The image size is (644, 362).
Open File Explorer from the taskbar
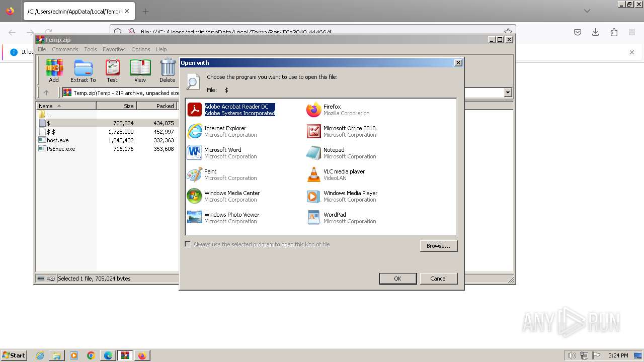[57, 355]
